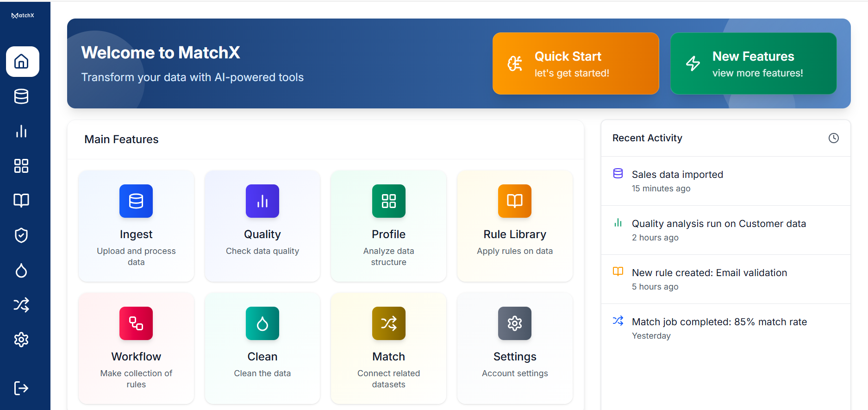Select 'Sales data imported' activity text
Viewport: 868px width, 410px height.
point(677,175)
